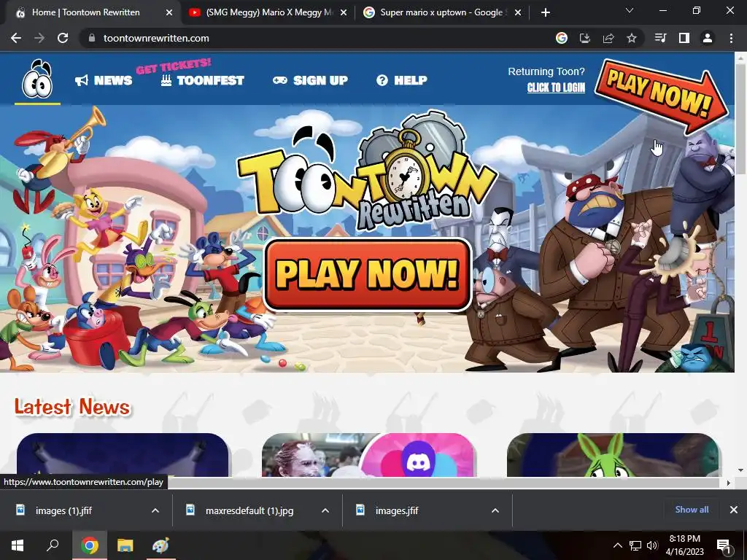The width and height of the screenshot is (747, 560).
Task: Reload the current page
Action: (63, 38)
